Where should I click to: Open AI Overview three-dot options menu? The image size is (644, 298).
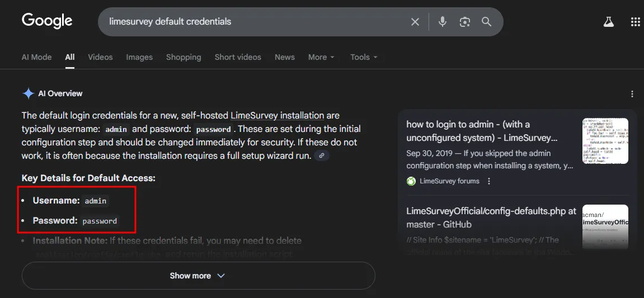pyautogui.click(x=632, y=94)
